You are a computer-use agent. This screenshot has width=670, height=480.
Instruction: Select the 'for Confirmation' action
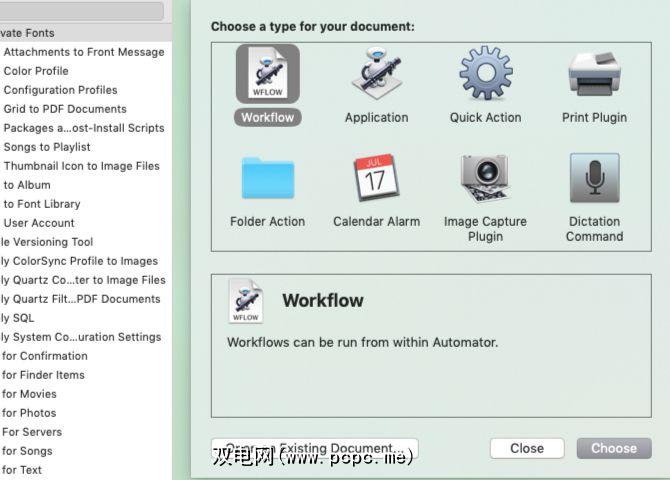point(85,356)
